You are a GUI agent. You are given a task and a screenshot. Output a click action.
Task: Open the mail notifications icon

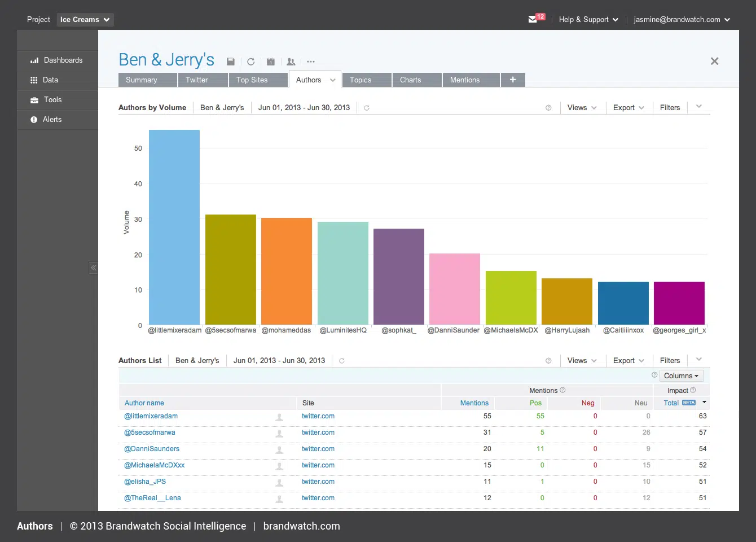pyautogui.click(x=533, y=19)
